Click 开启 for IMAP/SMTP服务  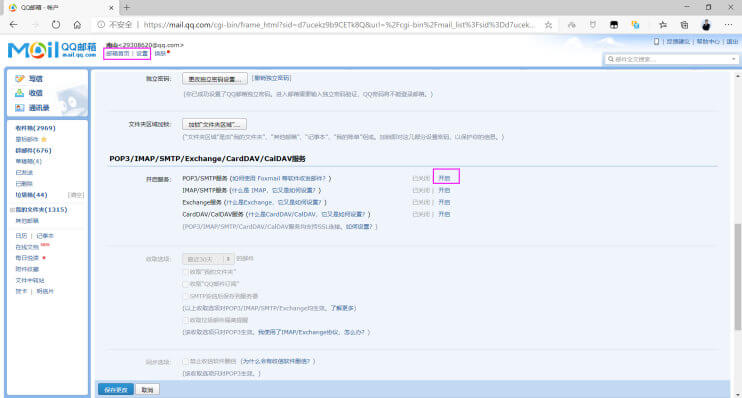444,190
